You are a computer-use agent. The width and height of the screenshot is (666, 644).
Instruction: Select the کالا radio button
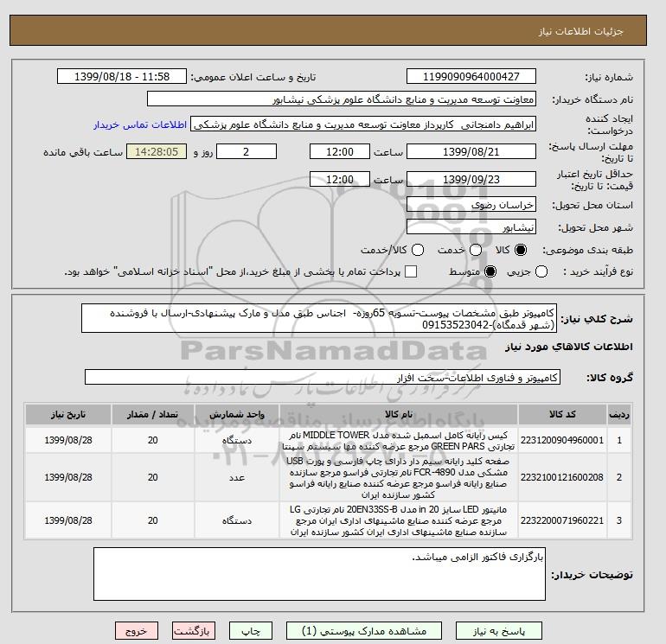(x=521, y=250)
